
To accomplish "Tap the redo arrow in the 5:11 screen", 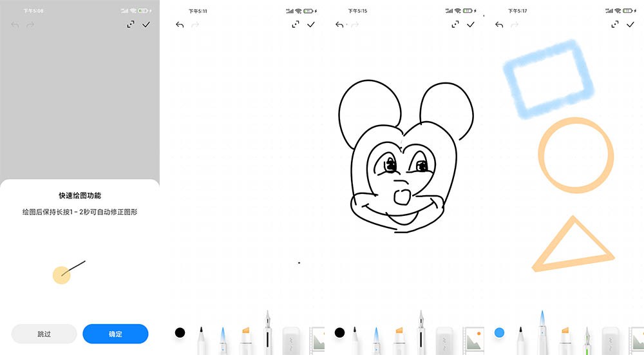I will point(195,24).
